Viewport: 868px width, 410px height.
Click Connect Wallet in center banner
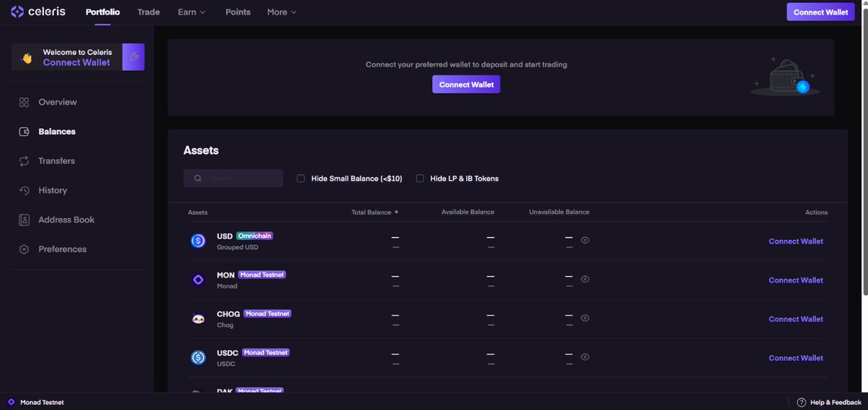click(x=467, y=85)
